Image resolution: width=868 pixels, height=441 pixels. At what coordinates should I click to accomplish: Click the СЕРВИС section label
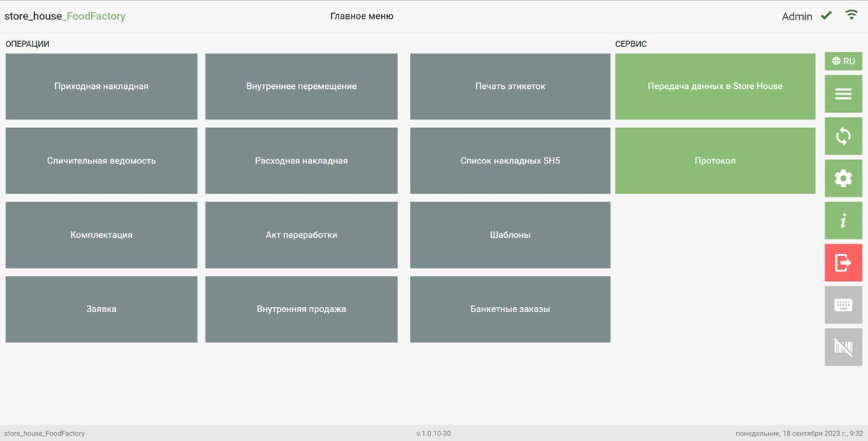(631, 44)
